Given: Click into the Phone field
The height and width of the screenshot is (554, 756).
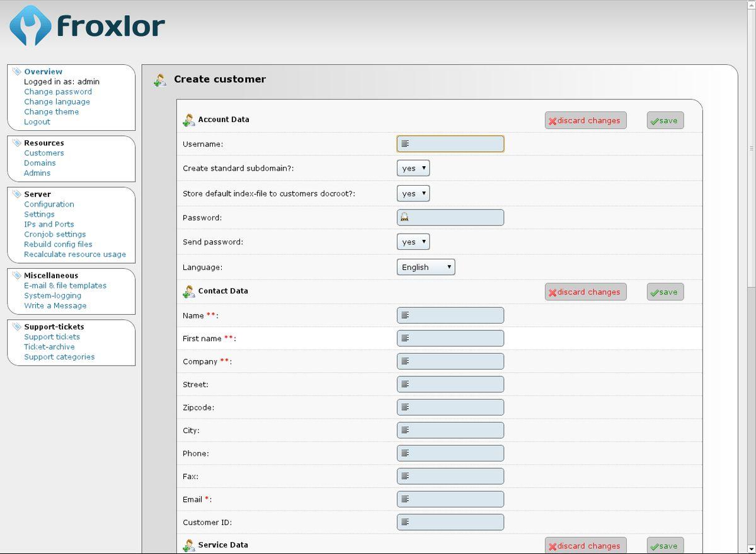Looking at the screenshot, I should 450,453.
